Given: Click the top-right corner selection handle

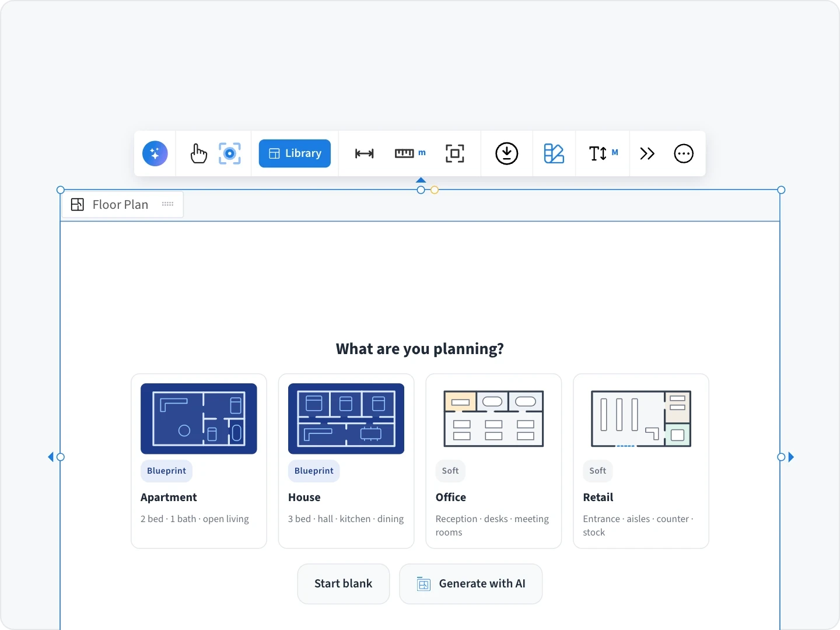Looking at the screenshot, I should pyautogui.click(x=782, y=190).
